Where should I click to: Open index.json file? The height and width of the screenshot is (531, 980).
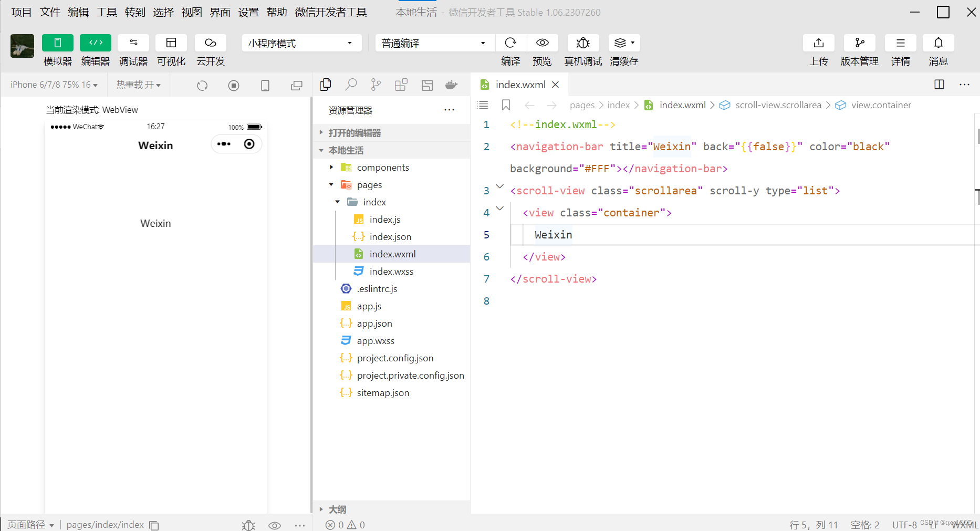[391, 237]
